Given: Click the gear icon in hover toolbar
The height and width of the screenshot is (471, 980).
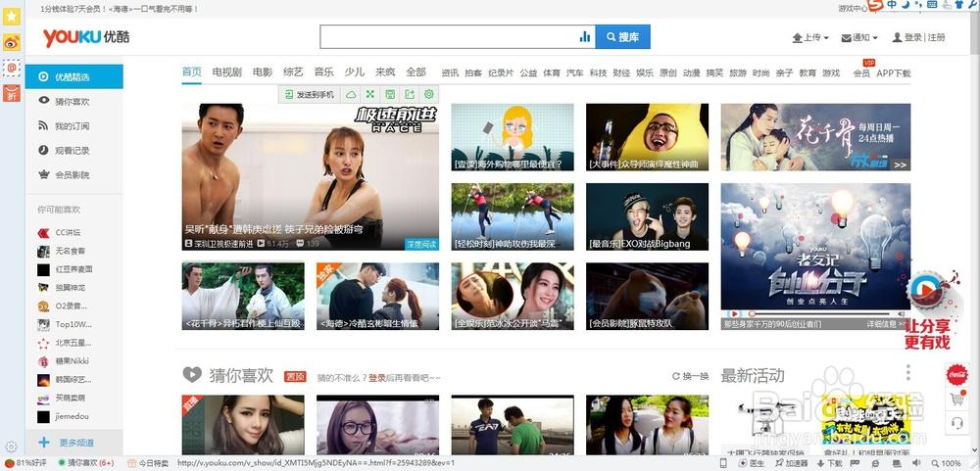Looking at the screenshot, I should click(x=429, y=94).
